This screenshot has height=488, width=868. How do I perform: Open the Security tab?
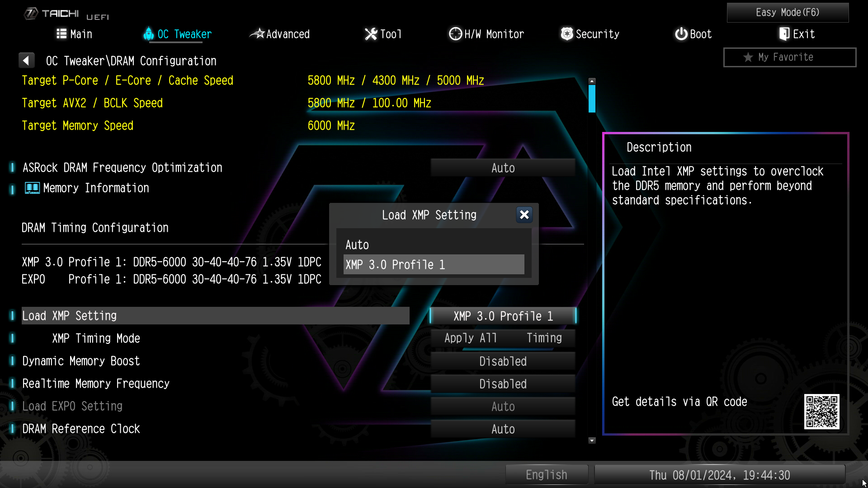pyautogui.click(x=590, y=34)
